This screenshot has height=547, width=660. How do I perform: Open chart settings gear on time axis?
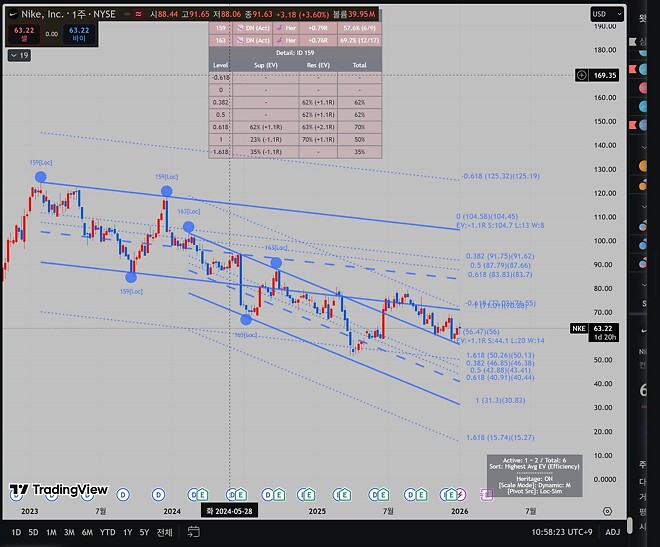click(x=607, y=511)
